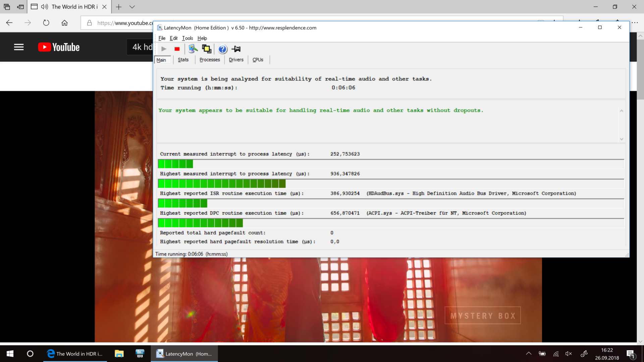Show hidden system tray icons chevron
The width and height of the screenshot is (644, 362).
[529, 354]
